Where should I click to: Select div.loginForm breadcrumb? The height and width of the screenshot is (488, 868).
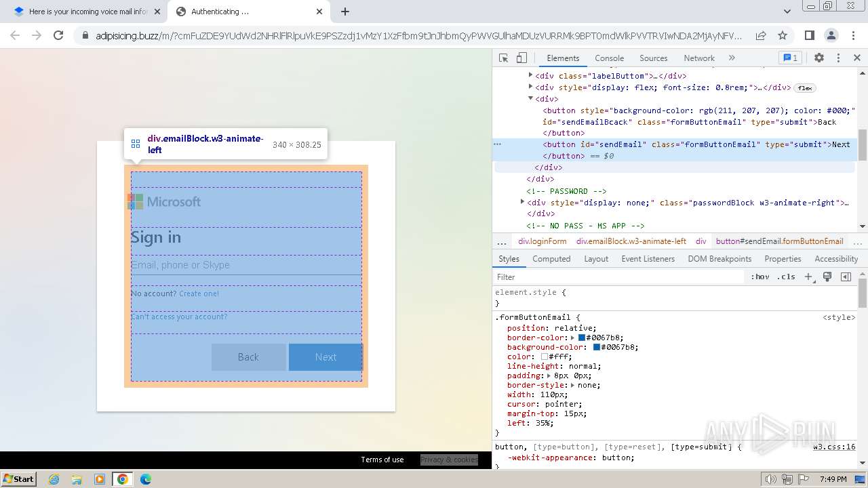pyautogui.click(x=542, y=241)
